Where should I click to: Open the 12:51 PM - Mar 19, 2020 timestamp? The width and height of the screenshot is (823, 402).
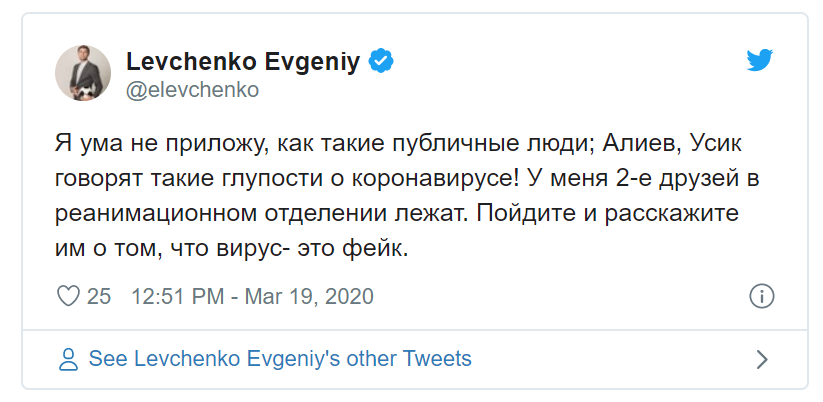point(252,297)
